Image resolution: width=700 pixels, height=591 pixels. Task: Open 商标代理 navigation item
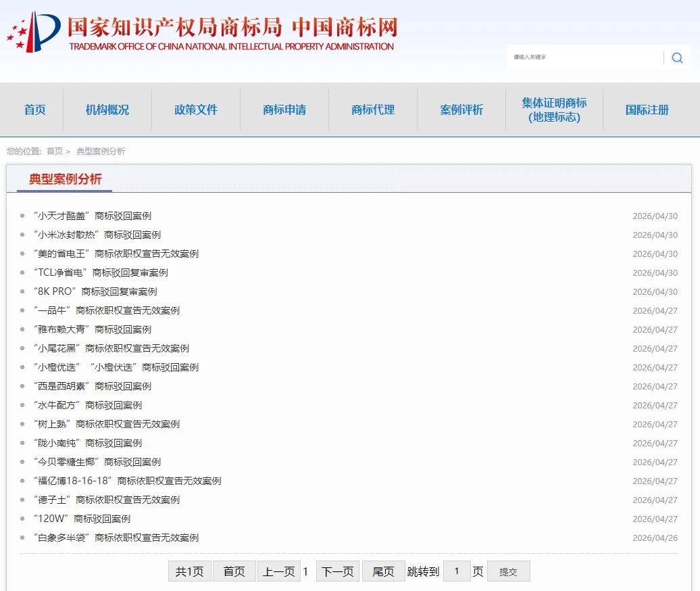(373, 110)
